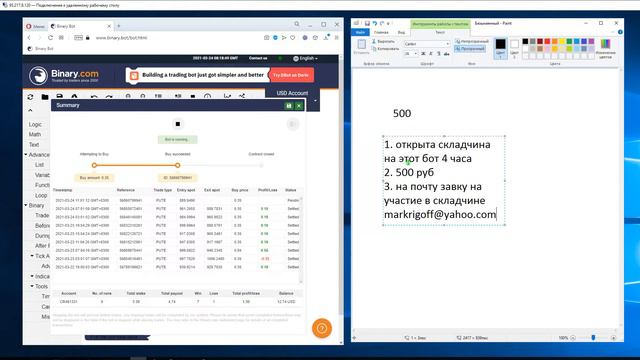Click the undo arrow in Paint title bar
The height and width of the screenshot is (360, 640).
375,23
